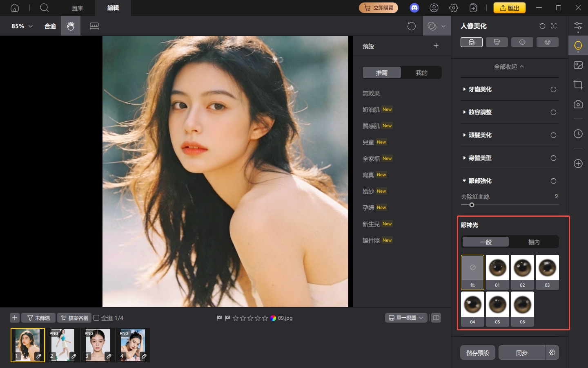588x368 pixels.
Task: Enable the 全選 select-all checkbox
Action: 96,318
